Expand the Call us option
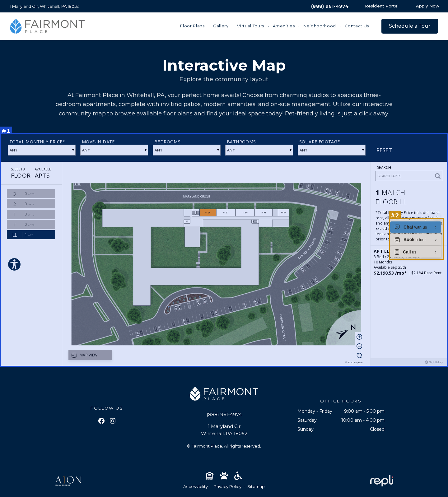 [416, 252]
